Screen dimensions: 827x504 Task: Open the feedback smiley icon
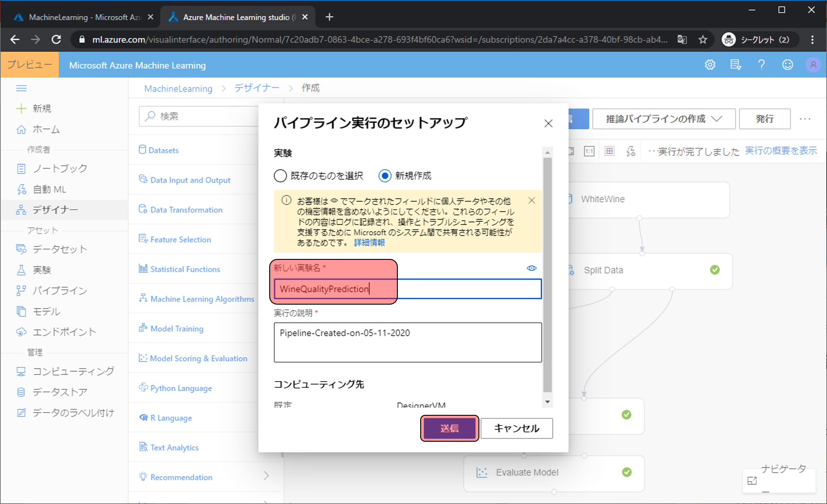[x=787, y=65]
